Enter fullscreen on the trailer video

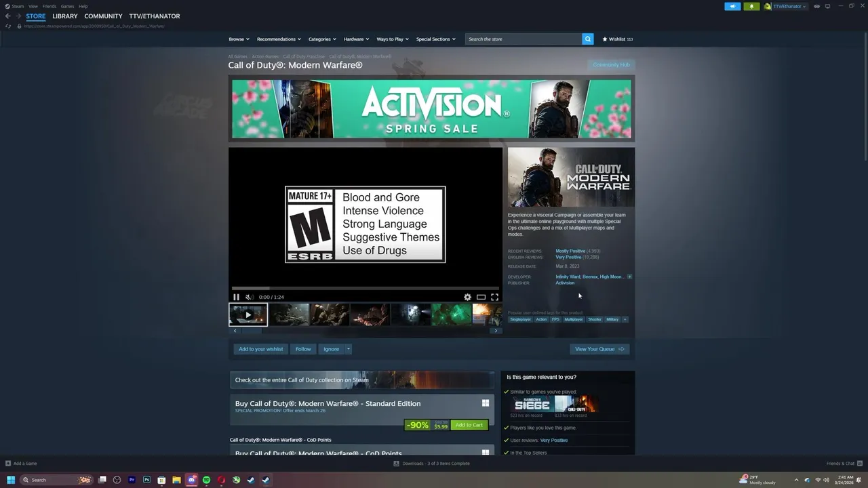pyautogui.click(x=494, y=297)
